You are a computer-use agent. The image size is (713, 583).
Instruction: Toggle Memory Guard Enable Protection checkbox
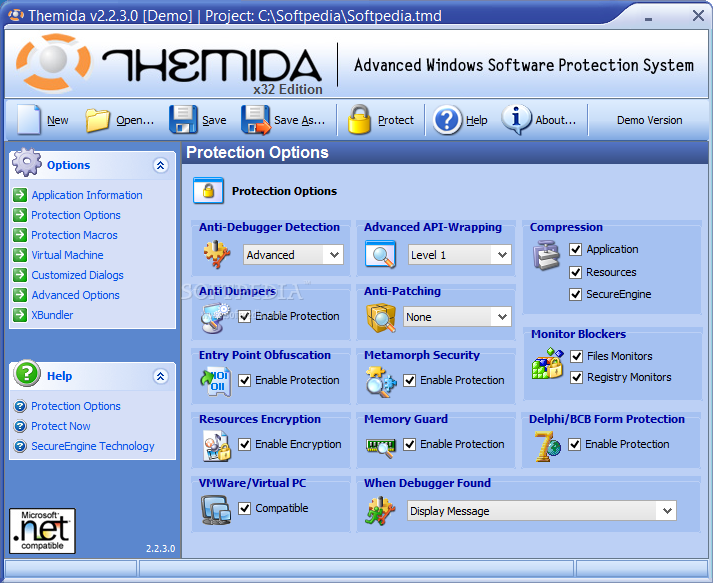pos(410,444)
